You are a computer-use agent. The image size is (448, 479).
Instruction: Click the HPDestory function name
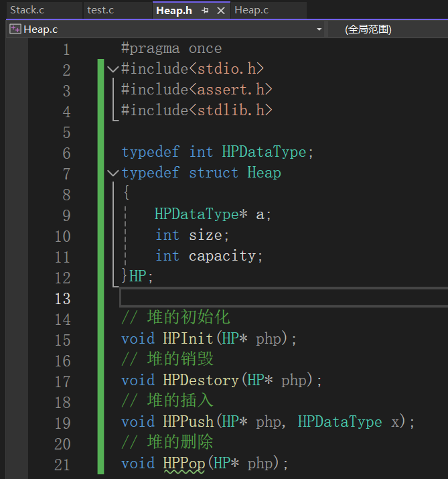[201, 380]
